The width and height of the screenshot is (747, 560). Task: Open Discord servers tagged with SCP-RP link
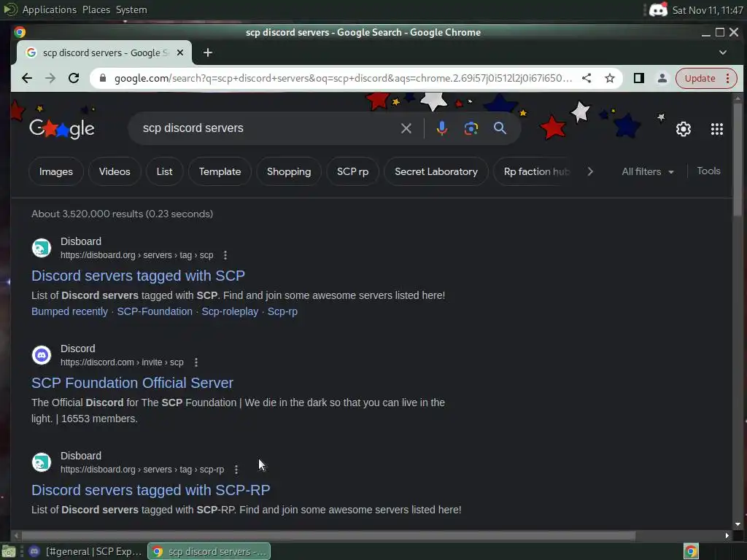coord(150,490)
